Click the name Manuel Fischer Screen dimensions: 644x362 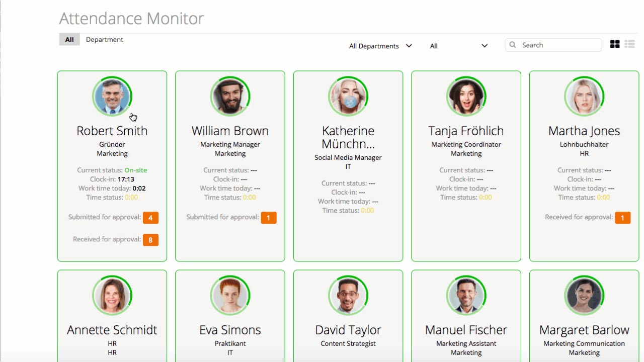(466, 330)
